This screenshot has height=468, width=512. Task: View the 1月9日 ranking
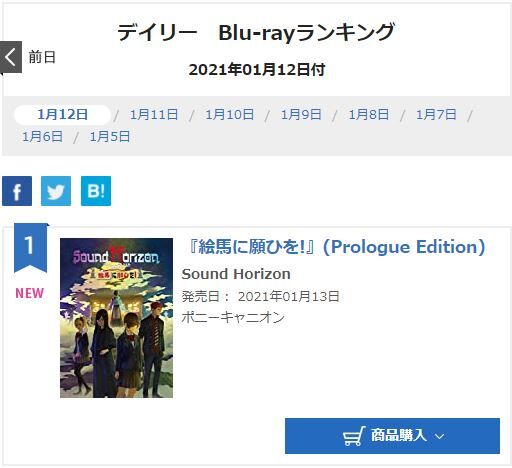pos(301,115)
